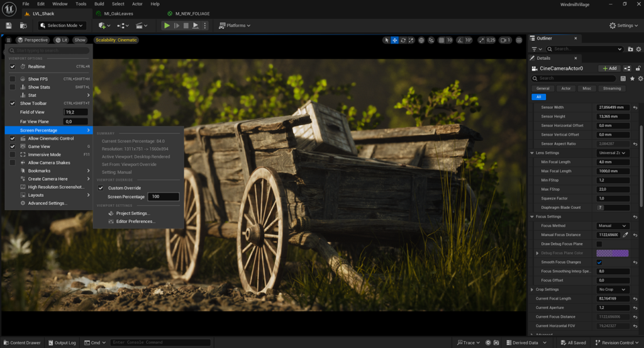Click the Outliner add folder icon

click(x=630, y=49)
